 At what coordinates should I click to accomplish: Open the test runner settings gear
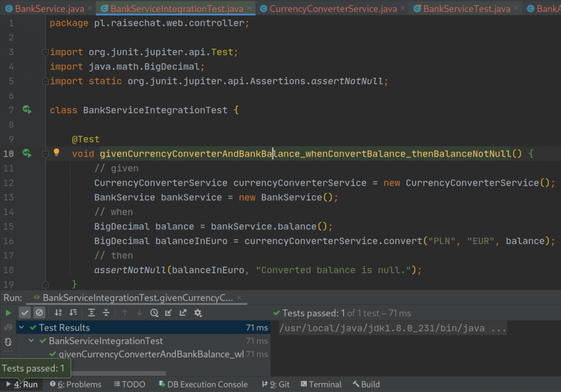pyautogui.click(x=198, y=313)
